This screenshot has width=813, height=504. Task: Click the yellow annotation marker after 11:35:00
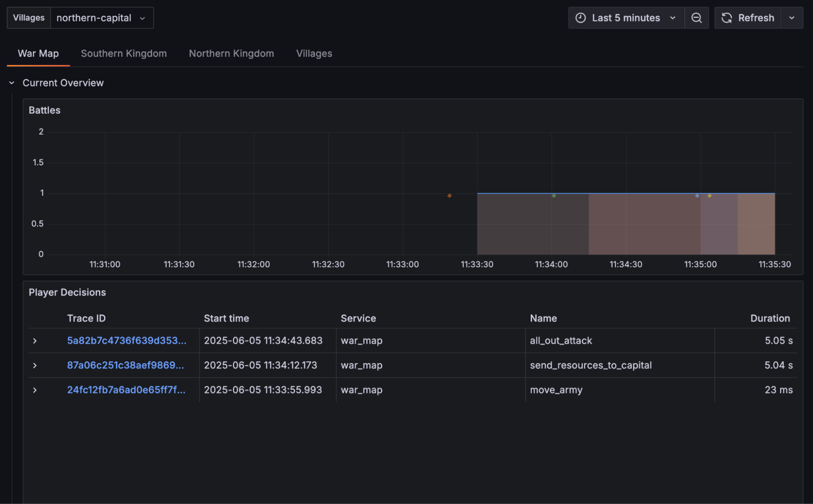coord(709,196)
